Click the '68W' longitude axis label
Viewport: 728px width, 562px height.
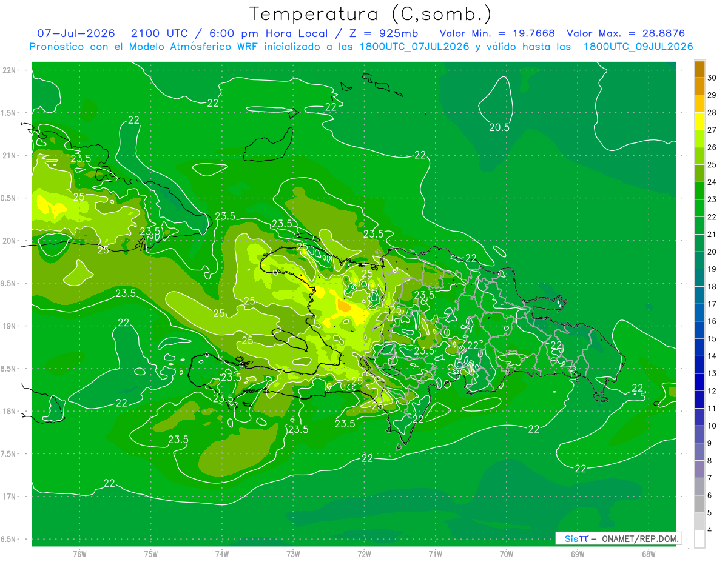click(x=649, y=554)
